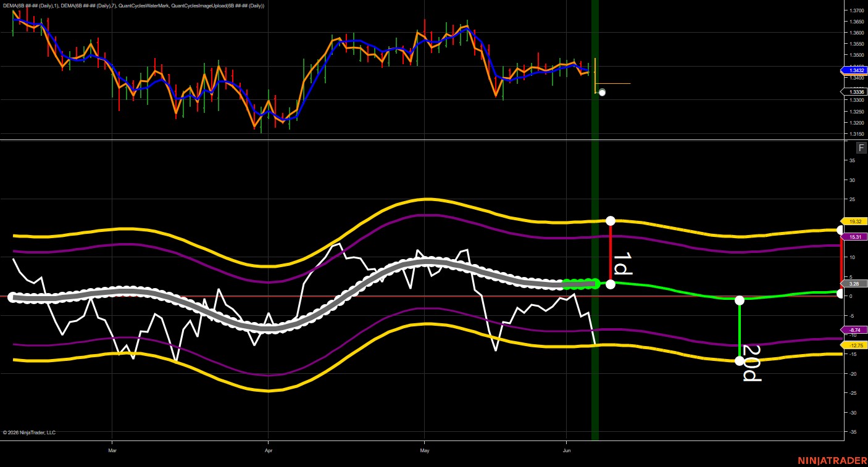Image resolution: width=868 pixels, height=467 pixels.
Task: Click the 25 value on oscillator axis
Action: [852, 199]
